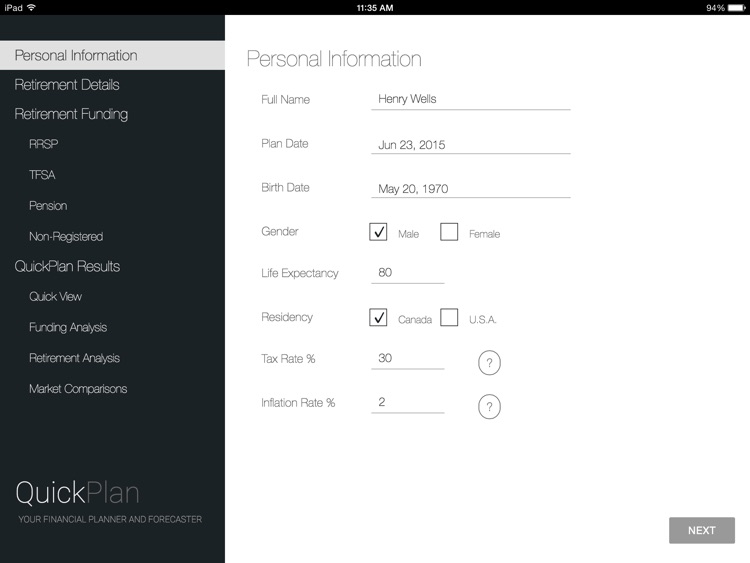Screen dimensions: 750x563
Task: Uncheck the Male gender checkbox
Action: [x=378, y=232]
